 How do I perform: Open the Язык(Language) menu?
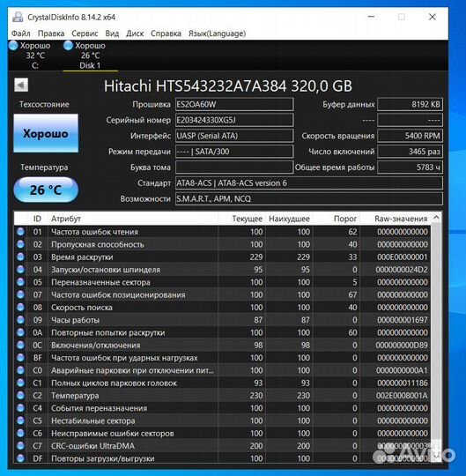217,33
